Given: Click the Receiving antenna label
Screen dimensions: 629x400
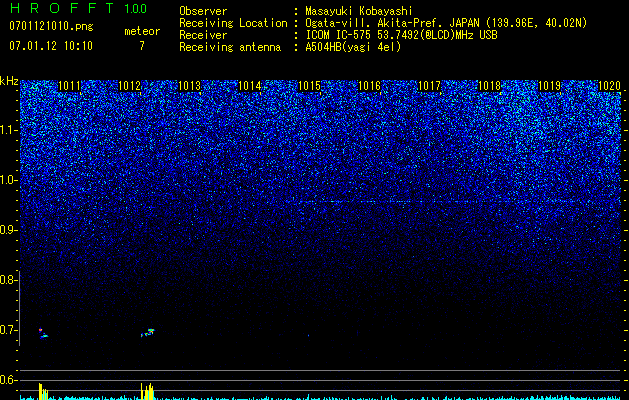Looking at the screenshot, I should click(230, 47).
